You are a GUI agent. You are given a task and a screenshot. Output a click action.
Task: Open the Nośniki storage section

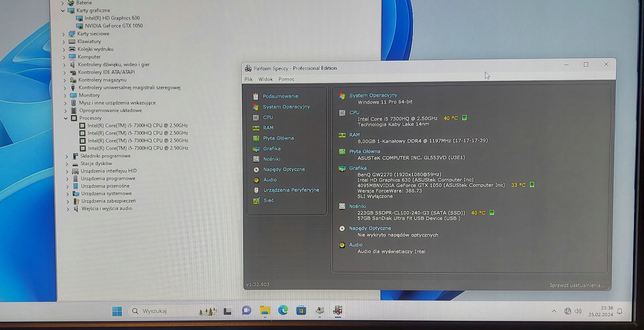pos(271,159)
